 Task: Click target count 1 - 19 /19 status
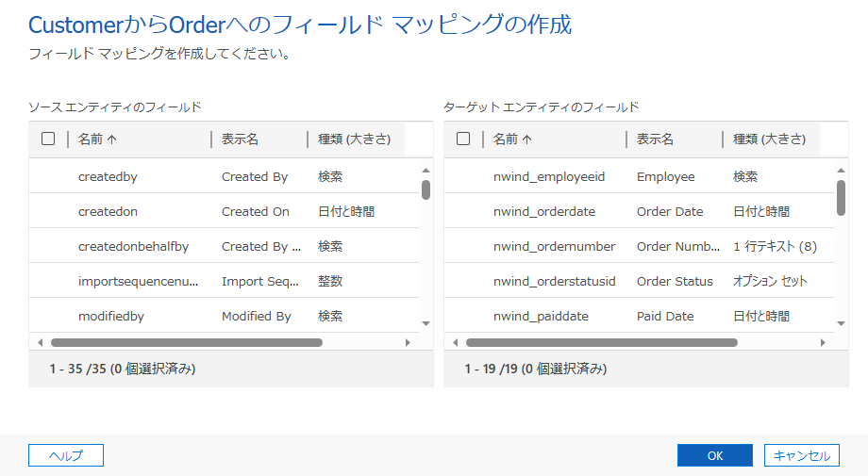(x=536, y=369)
